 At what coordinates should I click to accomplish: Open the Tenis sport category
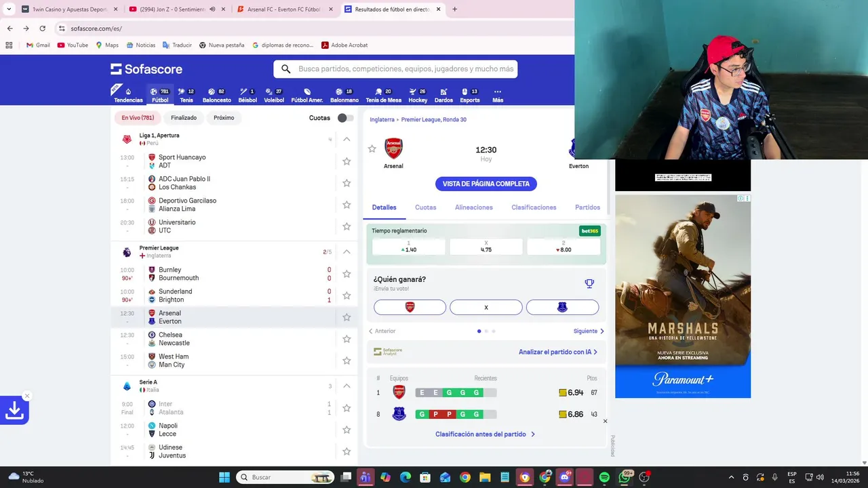point(186,96)
